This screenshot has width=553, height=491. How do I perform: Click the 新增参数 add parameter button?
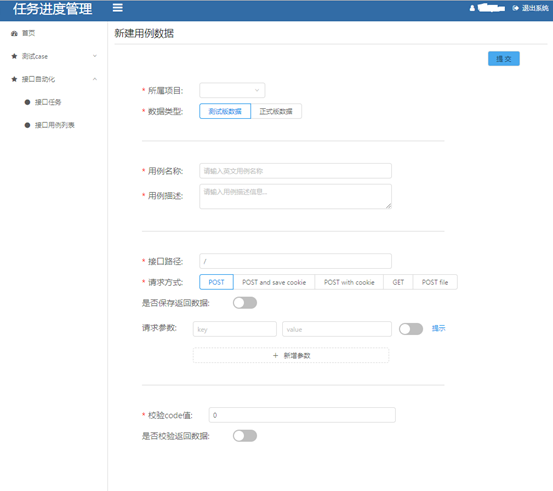pyautogui.click(x=291, y=356)
